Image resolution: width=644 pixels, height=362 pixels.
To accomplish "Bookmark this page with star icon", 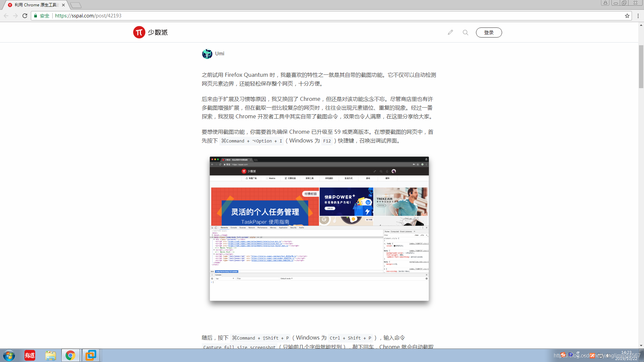I will click(x=627, y=16).
